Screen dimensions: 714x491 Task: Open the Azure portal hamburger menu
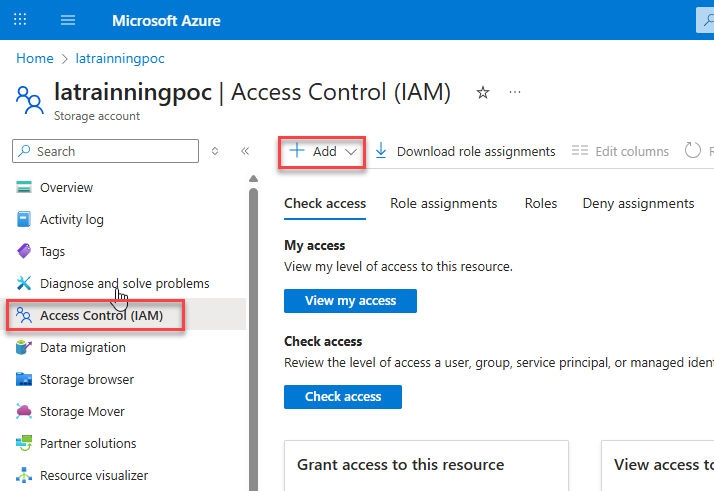[x=68, y=20]
